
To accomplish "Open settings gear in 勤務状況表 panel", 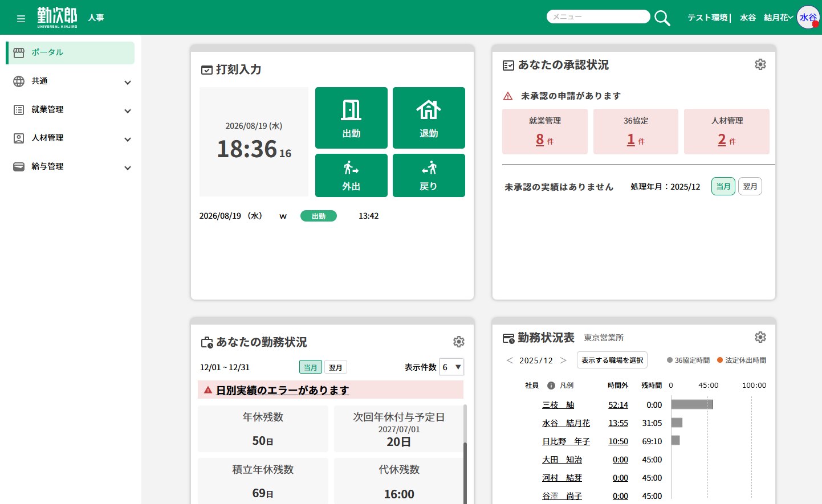I will pyautogui.click(x=760, y=337).
